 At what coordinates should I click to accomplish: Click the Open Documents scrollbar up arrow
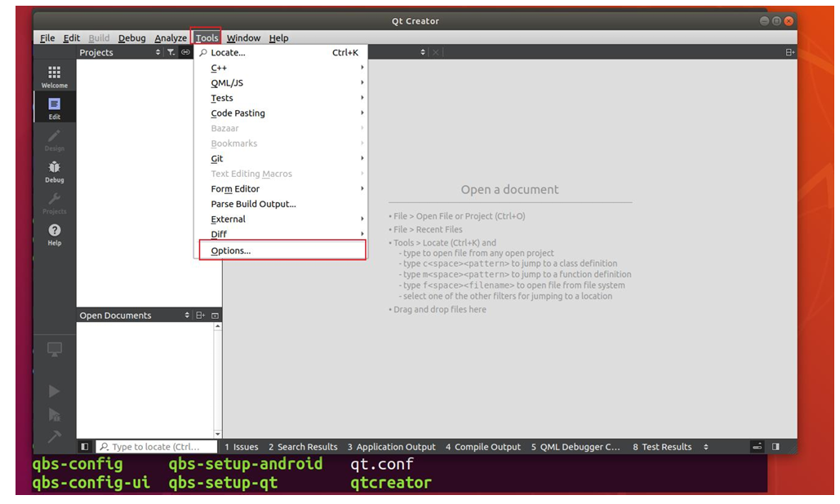point(217,326)
